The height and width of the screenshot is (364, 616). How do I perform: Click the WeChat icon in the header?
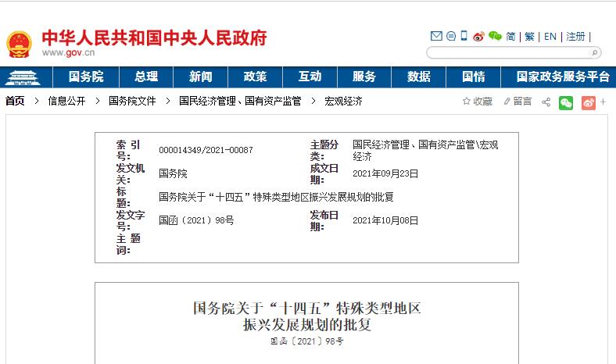coord(495,37)
